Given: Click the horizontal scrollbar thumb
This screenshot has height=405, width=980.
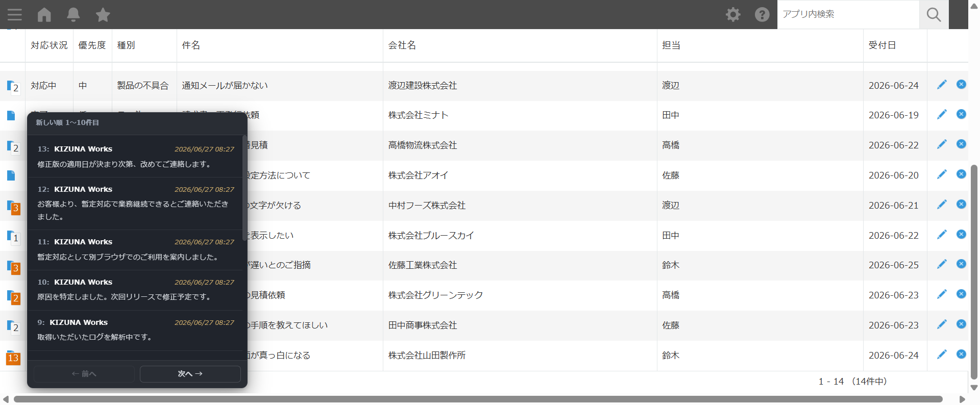Looking at the screenshot, I should (478, 399).
